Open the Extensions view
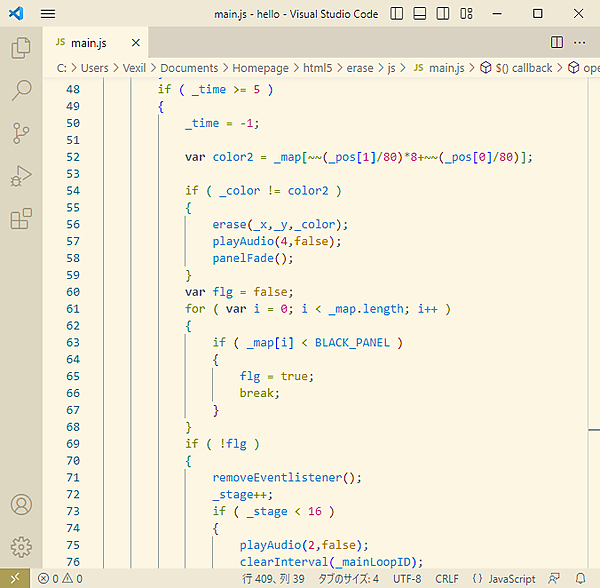This screenshot has width=600, height=588. [x=21, y=220]
